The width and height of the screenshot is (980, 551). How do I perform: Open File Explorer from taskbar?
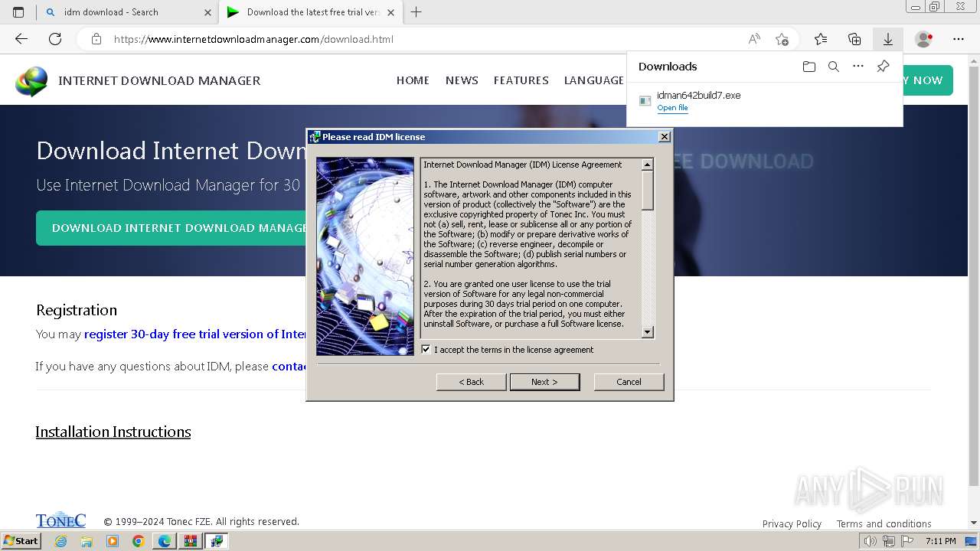[x=87, y=541]
